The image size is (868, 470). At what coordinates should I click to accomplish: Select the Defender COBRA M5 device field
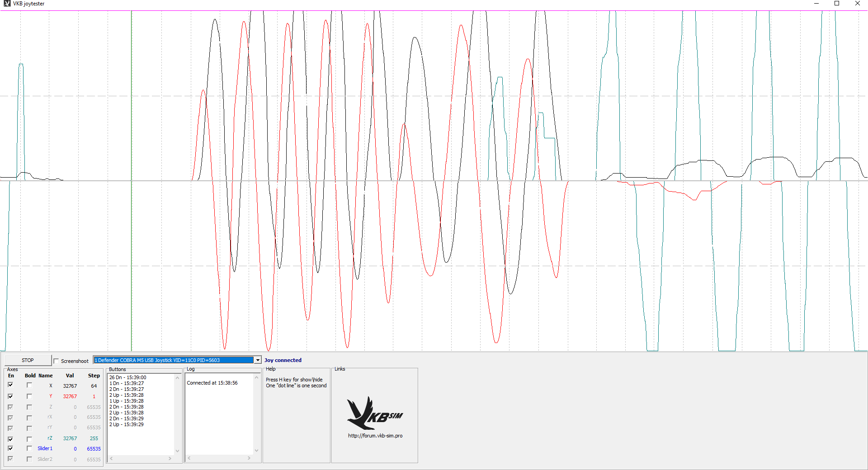(174, 360)
